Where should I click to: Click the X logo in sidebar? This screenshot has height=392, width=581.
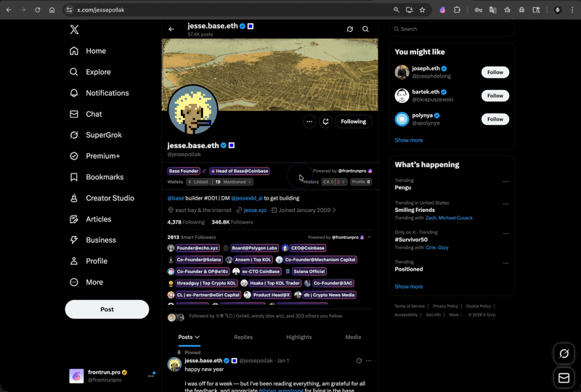74,30
